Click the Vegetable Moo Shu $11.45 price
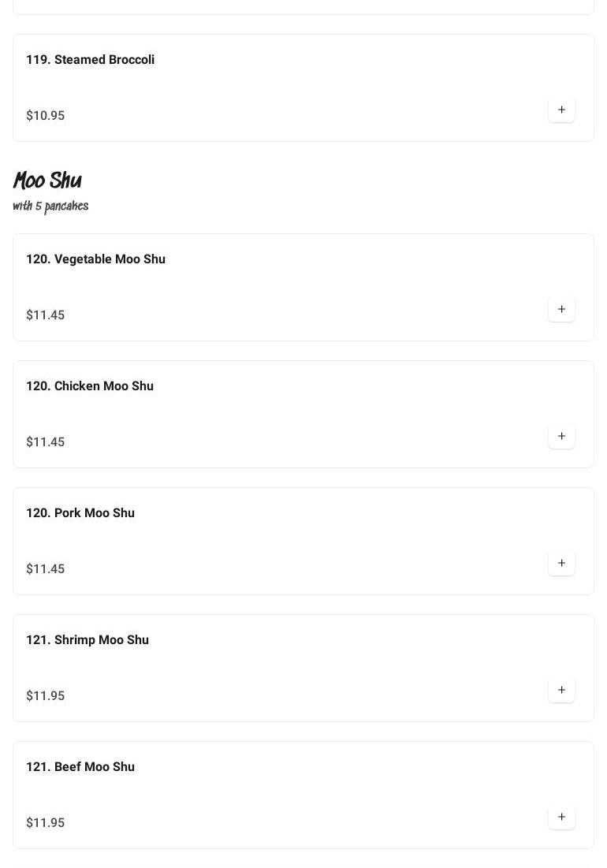The height and width of the screenshot is (868, 607). (x=45, y=315)
